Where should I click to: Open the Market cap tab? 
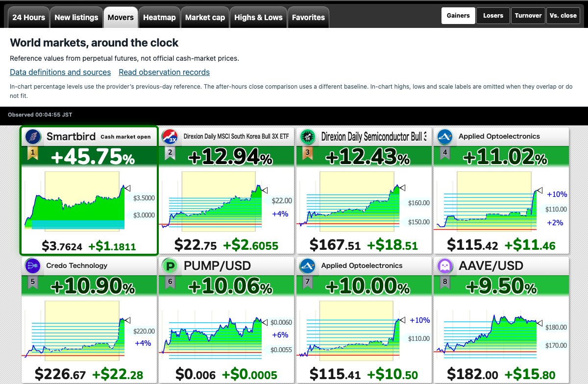[205, 18]
